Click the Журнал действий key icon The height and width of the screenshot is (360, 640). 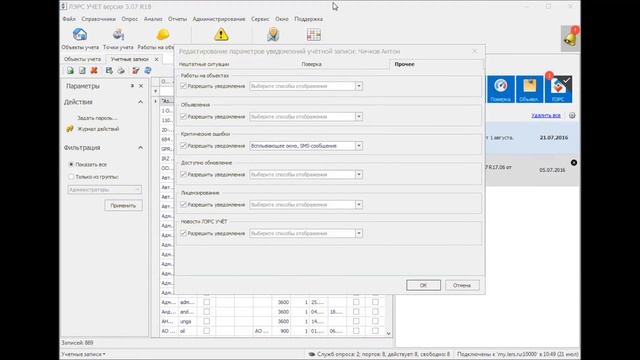(70, 129)
